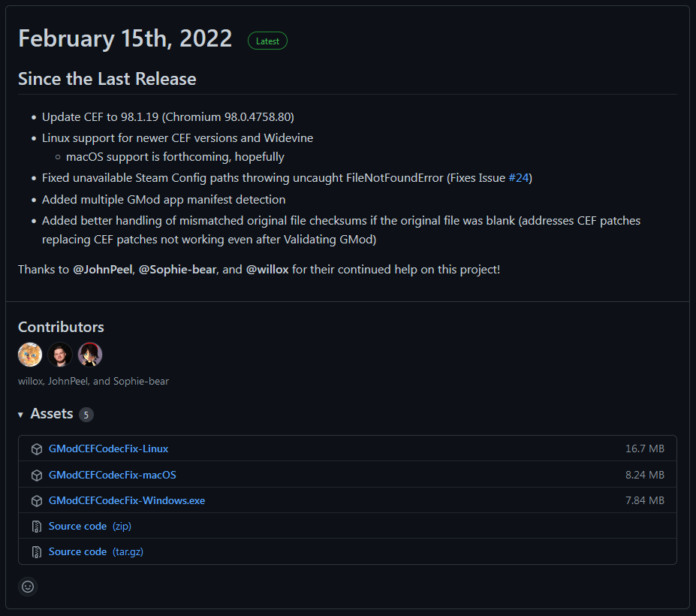This screenshot has width=696, height=616.
Task: Open @JohnPeel mention in the thanks line
Action: tap(103, 270)
